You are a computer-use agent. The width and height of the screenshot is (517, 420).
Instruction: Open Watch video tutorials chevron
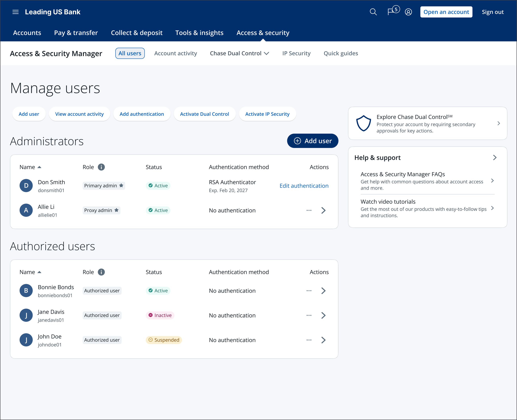[492, 208]
